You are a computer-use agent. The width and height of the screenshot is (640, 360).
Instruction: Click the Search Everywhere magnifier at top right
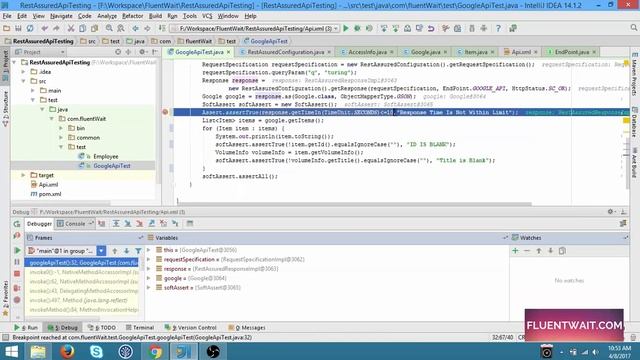click(633, 28)
